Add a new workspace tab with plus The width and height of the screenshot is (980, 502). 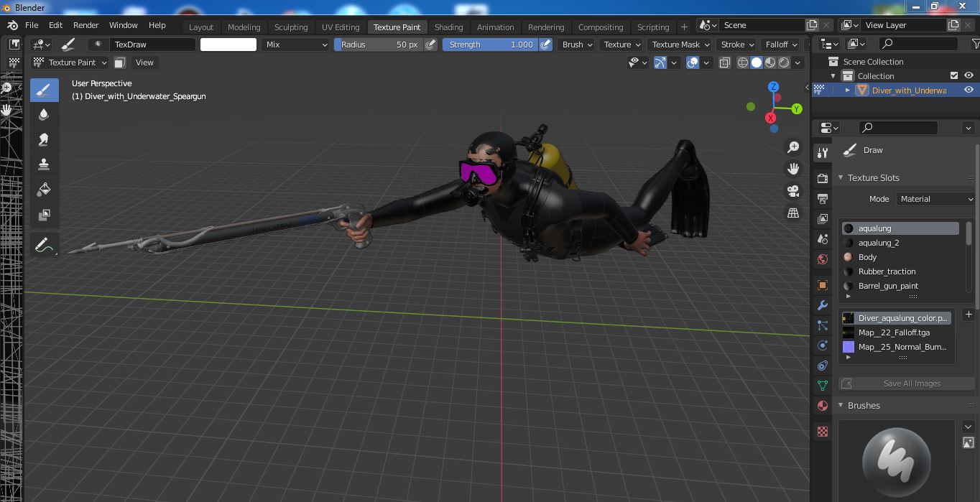point(684,27)
